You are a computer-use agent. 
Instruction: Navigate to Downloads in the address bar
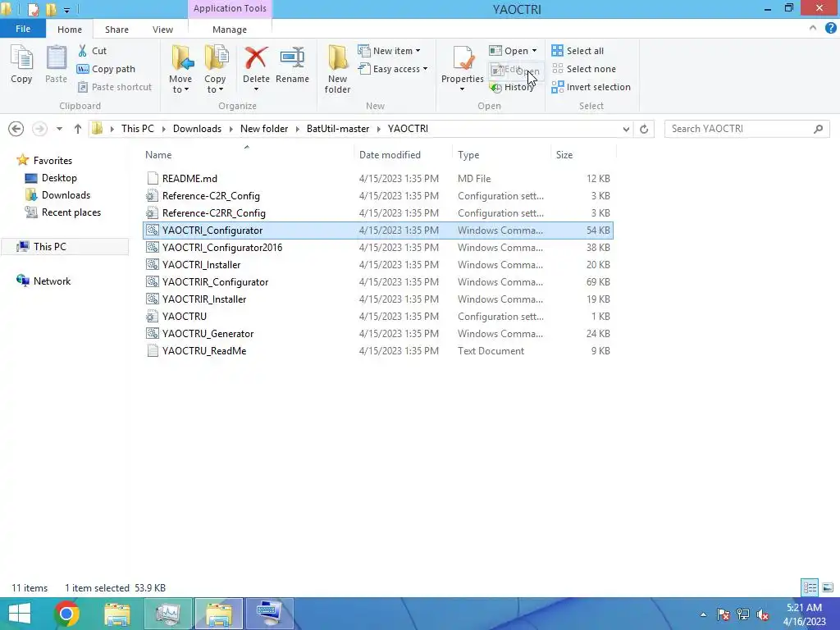click(197, 129)
